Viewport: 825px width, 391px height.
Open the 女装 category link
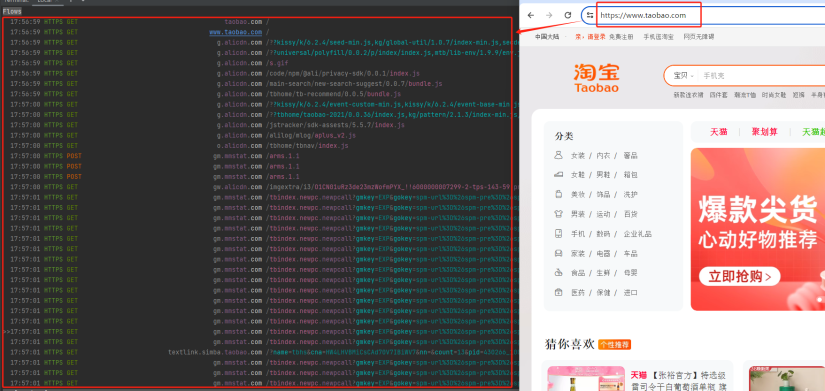tap(578, 156)
